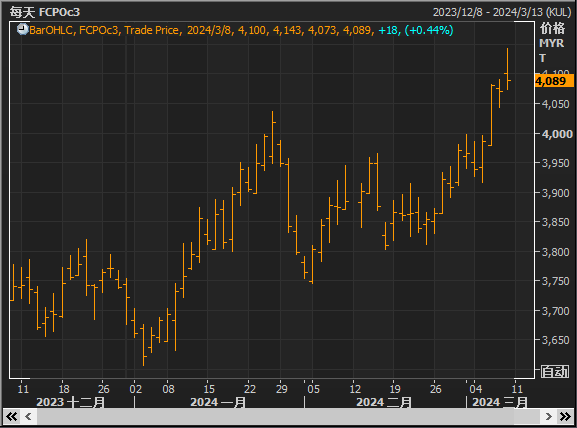Click the 4,050 price axis label
The width and height of the screenshot is (577, 428).
pos(556,104)
